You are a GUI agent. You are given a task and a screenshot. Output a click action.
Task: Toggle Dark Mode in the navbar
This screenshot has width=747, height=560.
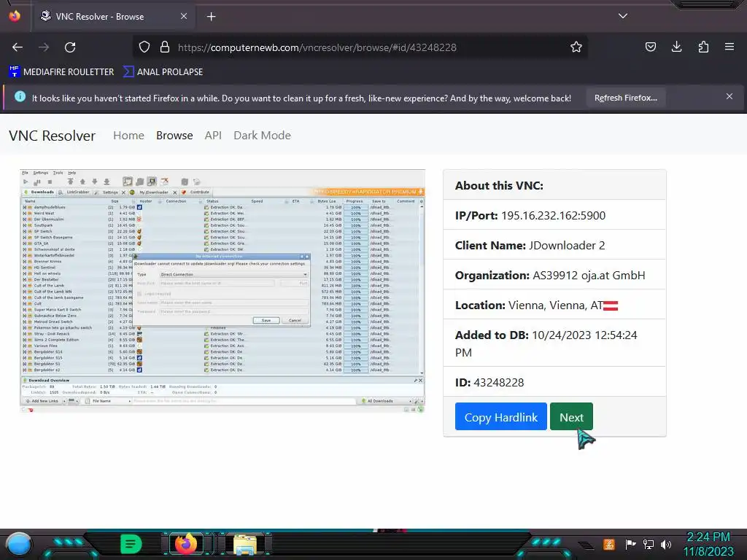pyautogui.click(x=262, y=136)
